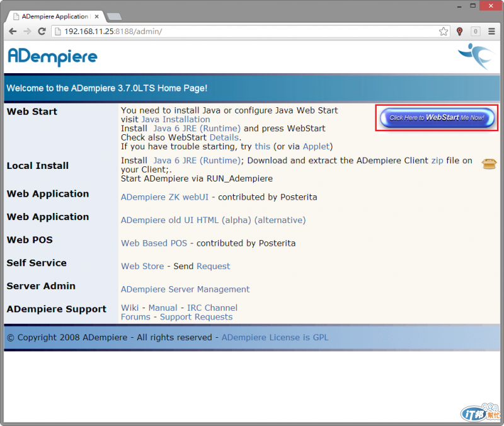Open ADempiere old UI HTML (alpha) link
The height and width of the screenshot is (426, 504).
point(186,220)
